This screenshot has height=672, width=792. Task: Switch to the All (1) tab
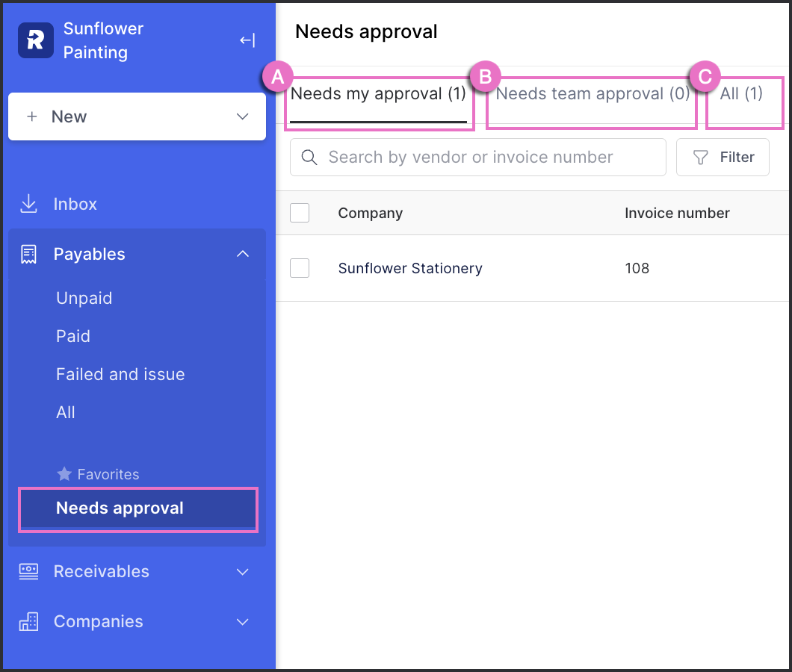click(741, 94)
